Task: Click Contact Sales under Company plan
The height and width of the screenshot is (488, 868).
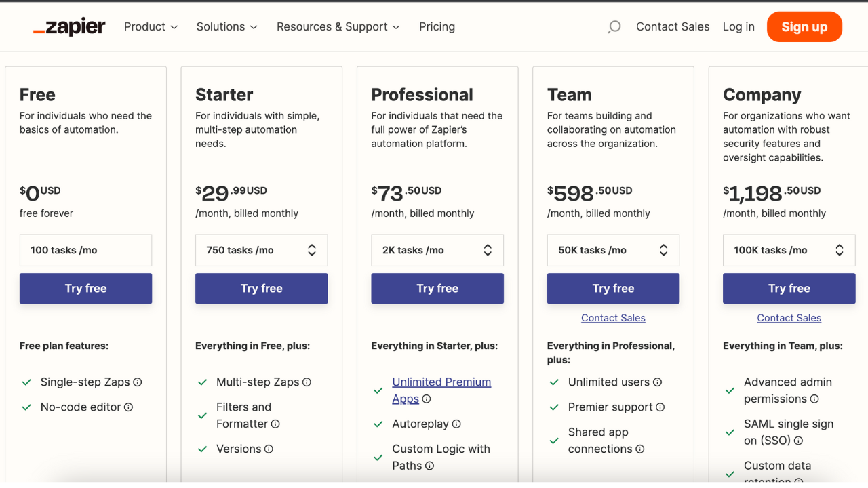Action: 789,318
